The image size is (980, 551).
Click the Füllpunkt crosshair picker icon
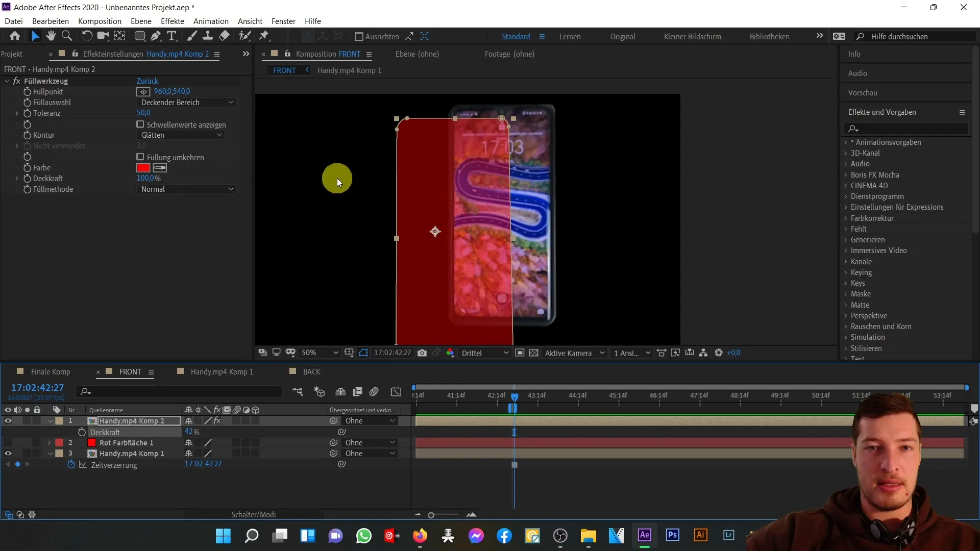click(143, 92)
